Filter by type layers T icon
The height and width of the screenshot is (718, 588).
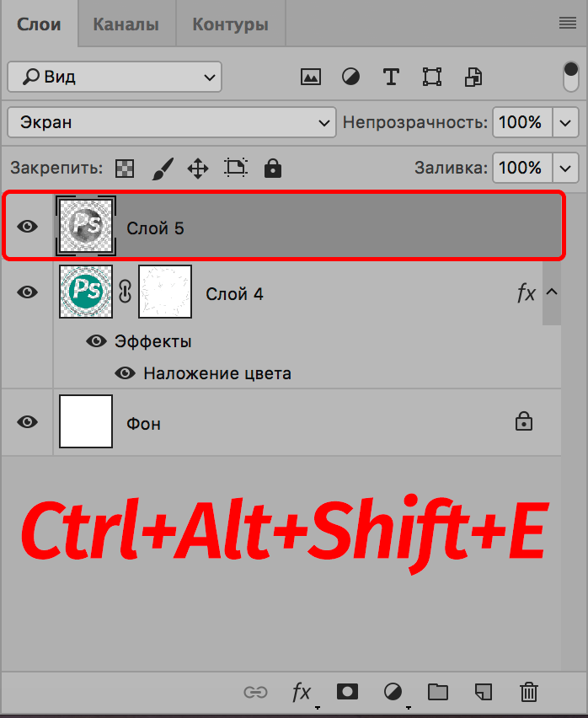[391, 77]
